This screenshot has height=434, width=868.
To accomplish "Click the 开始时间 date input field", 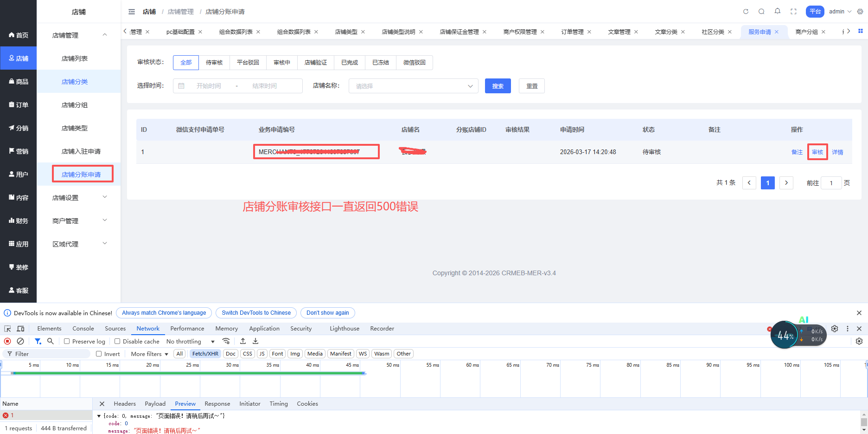I will (x=209, y=86).
